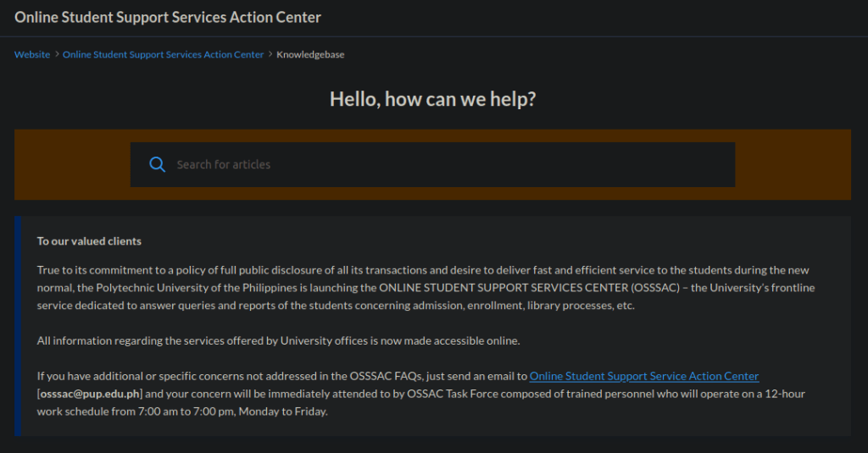Click the page header title at top

[x=168, y=17]
